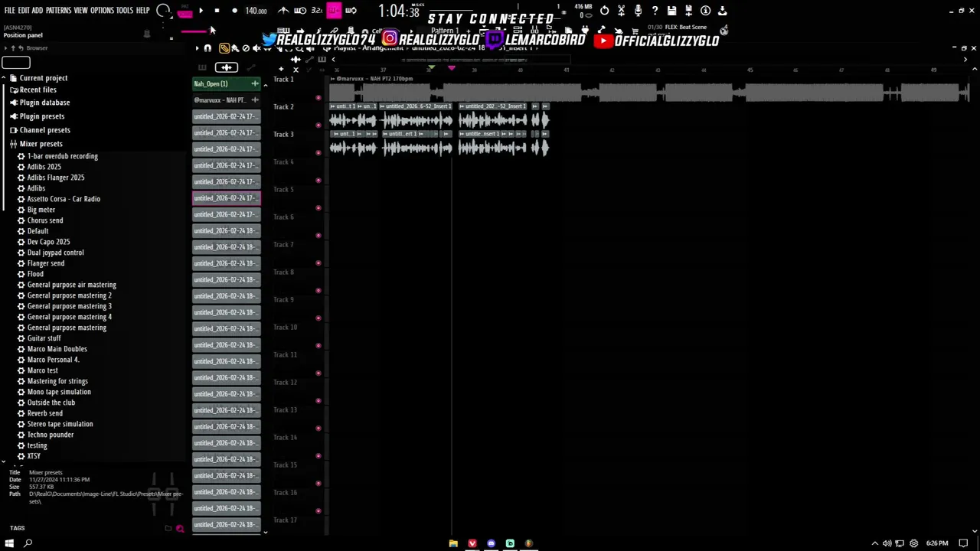This screenshot has width=980, height=551.
Task: Toggle loop recording icon
Action: click(351, 11)
